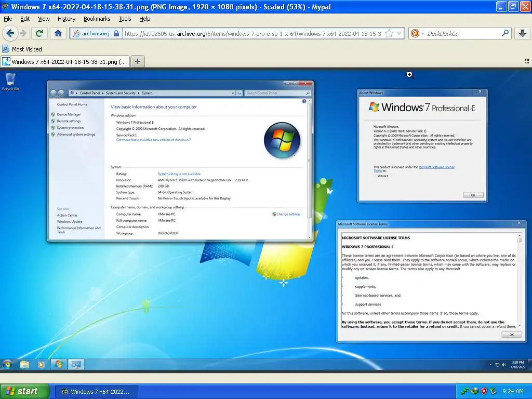This screenshot has width=532, height=399.
Task: Open the File menu
Action: (x=8, y=19)
